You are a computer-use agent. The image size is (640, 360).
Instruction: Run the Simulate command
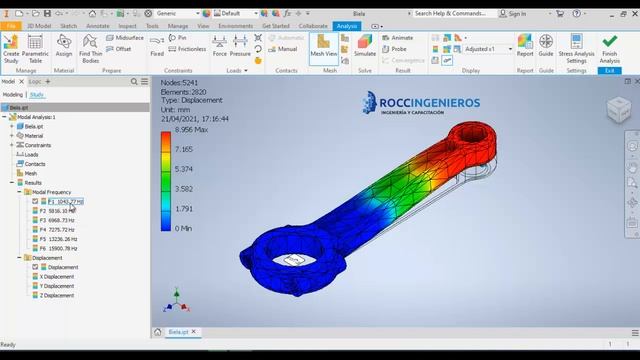365,45
